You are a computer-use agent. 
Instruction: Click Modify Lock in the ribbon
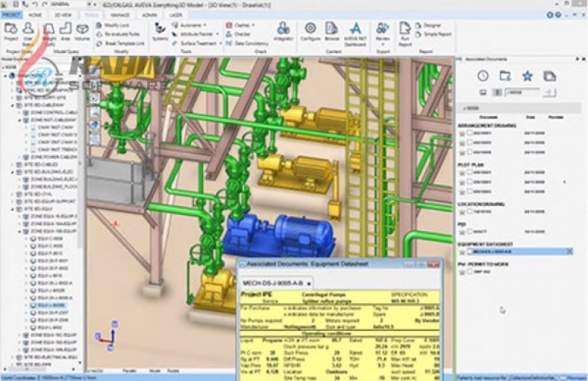click(x=113, y=25)
